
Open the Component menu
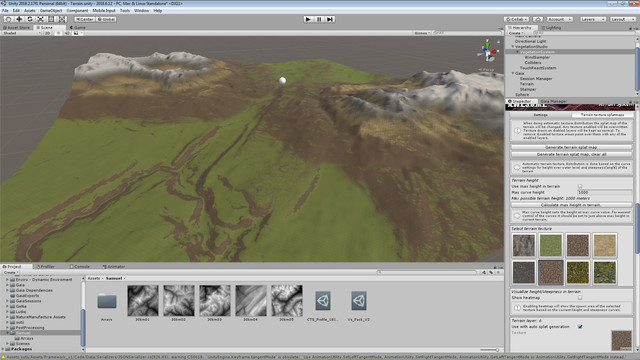(x=77, y=11)
